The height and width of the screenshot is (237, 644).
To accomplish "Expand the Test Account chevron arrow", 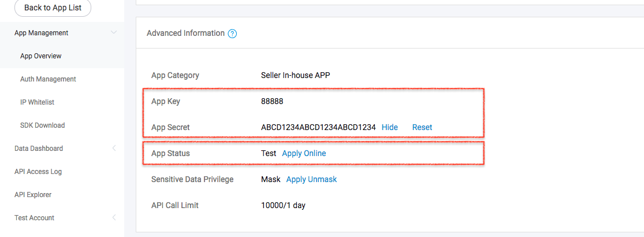I will 114,218.
